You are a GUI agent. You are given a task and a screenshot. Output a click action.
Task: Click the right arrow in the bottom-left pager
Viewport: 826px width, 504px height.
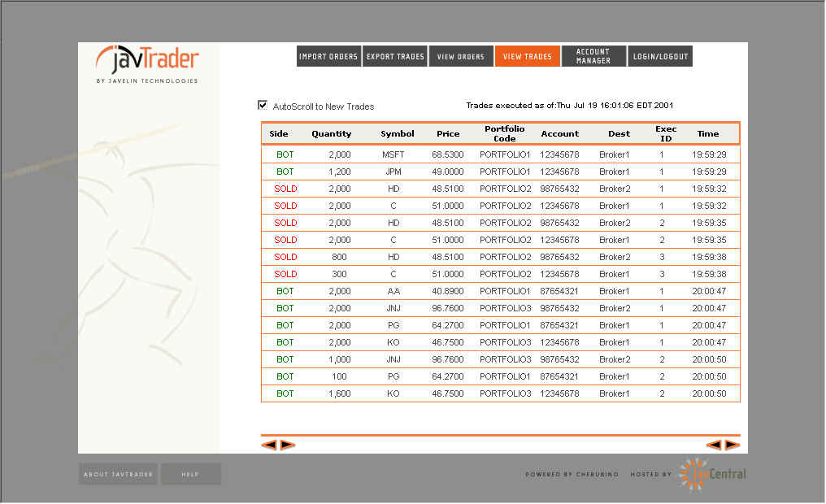click(288, 445)
